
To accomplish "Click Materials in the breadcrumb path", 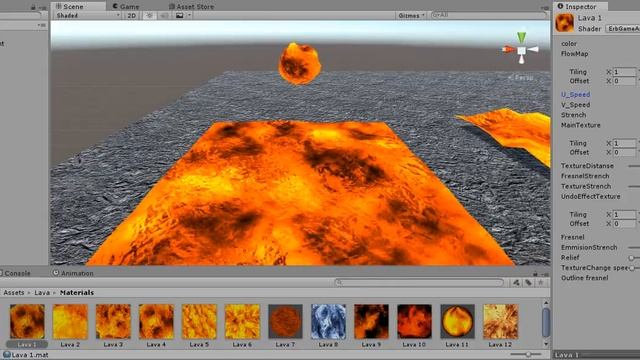I will tap(77, 293).
